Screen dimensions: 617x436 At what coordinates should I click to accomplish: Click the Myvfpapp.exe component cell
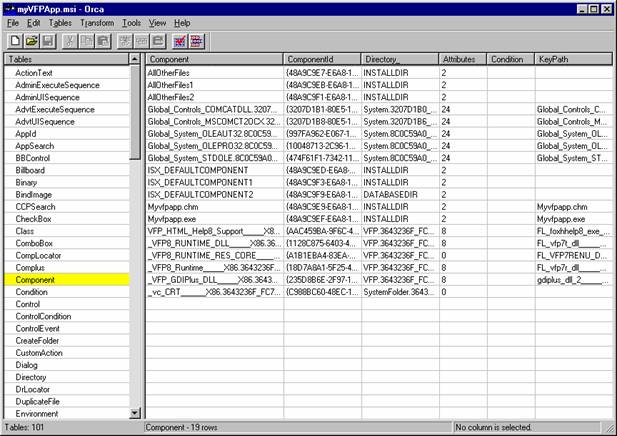[214, 219]
